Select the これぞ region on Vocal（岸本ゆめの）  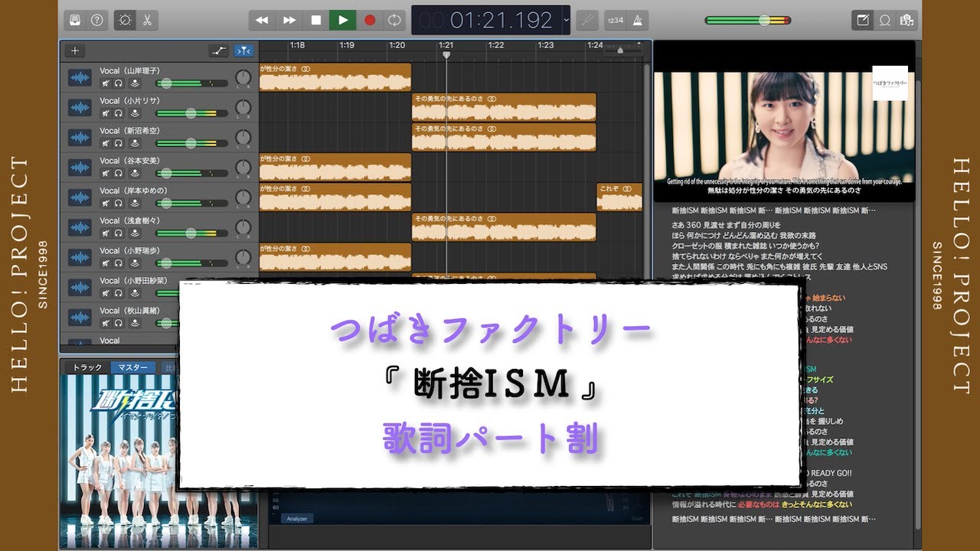tap(619, 197)
